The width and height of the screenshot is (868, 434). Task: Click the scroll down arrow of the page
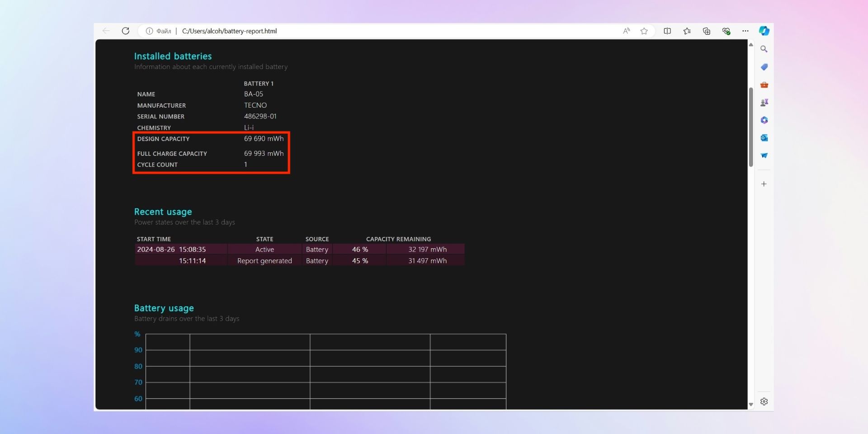pyautogui.click(x=751, y=405)
